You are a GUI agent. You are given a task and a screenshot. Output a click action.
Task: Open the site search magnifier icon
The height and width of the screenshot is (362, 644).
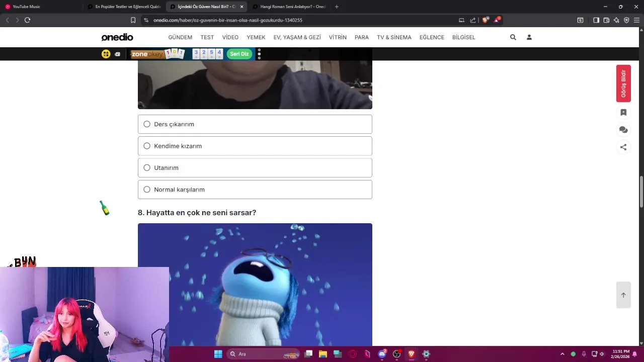(513, 37)
